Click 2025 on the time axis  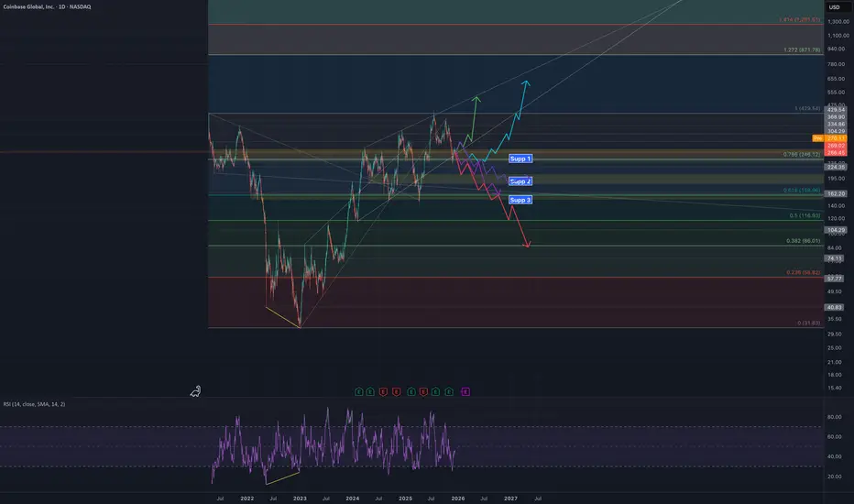405,499
